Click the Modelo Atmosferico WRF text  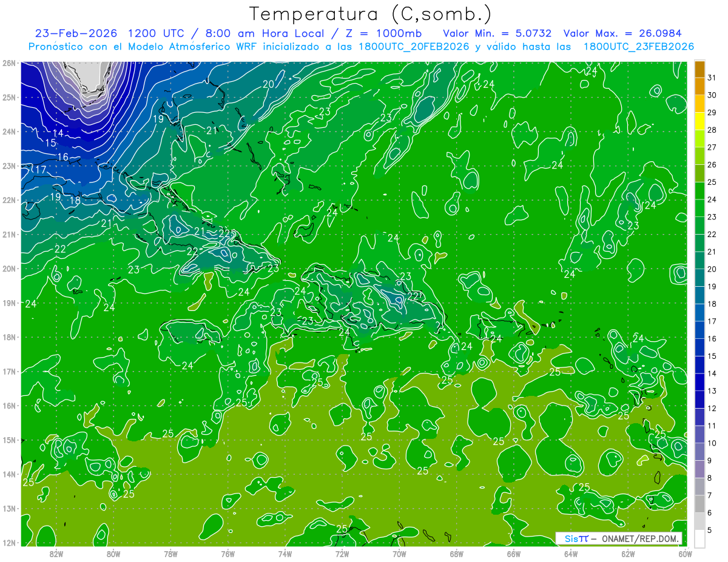[x=192, y=47]
